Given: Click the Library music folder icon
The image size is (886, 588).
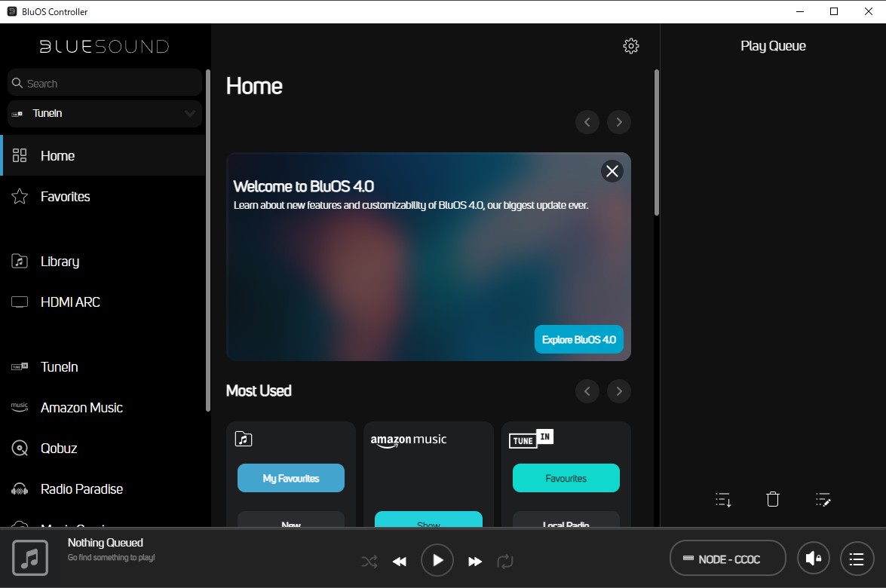Looking at the screenshot, I should click(x=20, y=261).
